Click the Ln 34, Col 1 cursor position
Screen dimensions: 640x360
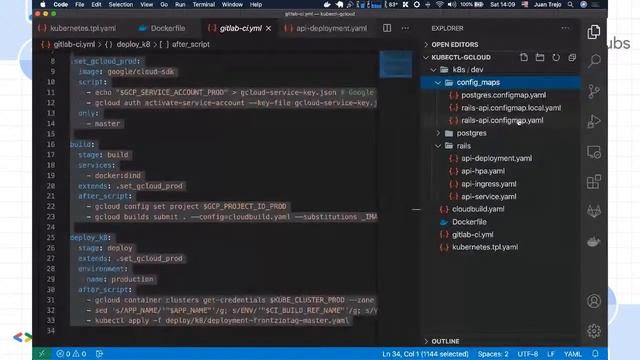[x=425, y=354]
